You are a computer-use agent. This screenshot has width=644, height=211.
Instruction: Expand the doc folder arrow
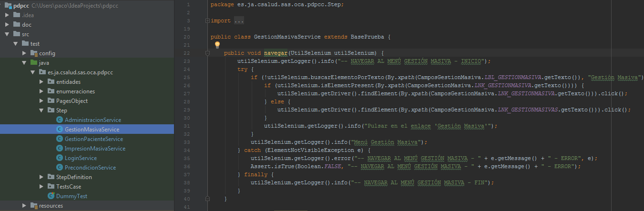coord(7,25)
